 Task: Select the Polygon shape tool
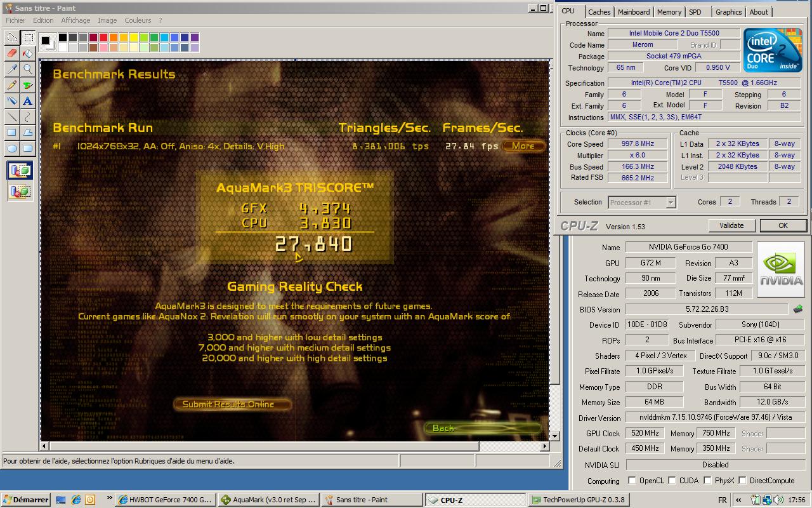point(28,133)
